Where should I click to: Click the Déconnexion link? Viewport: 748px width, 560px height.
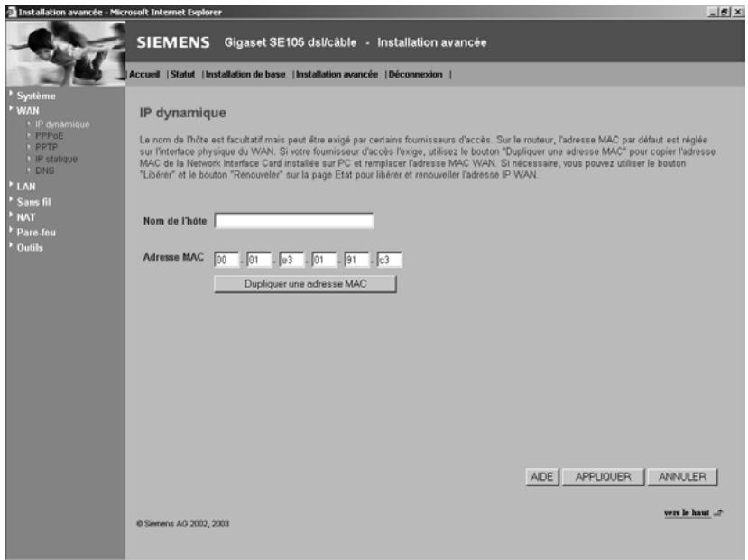415,74
